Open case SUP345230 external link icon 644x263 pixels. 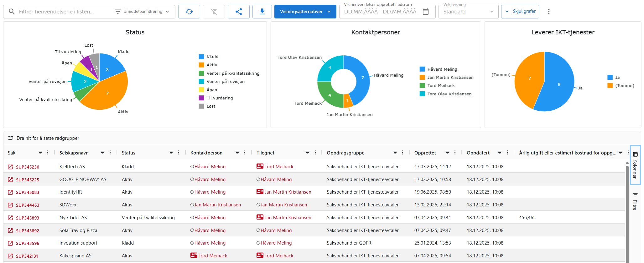pos(10,167)
